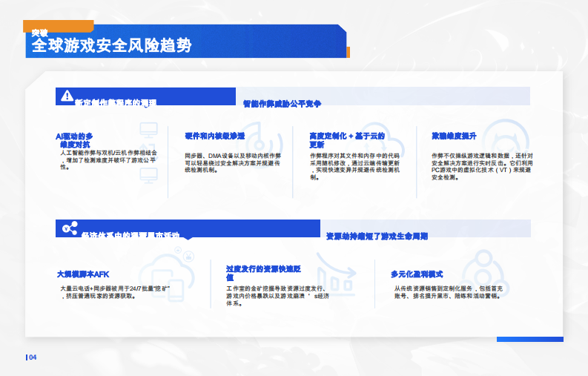
Task: Click the paragraph starting 同步器、DMA设备
Action: click(233, 163)
